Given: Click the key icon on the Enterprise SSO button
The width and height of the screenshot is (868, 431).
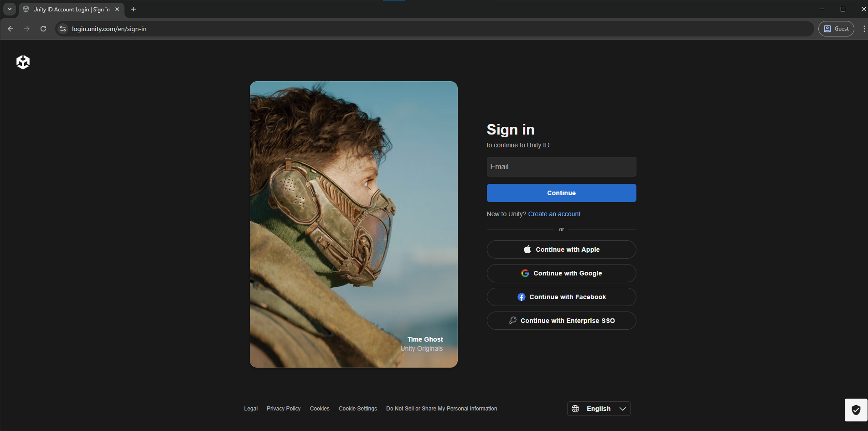Looking at the screenshot, I should click(x=512, y=320).
